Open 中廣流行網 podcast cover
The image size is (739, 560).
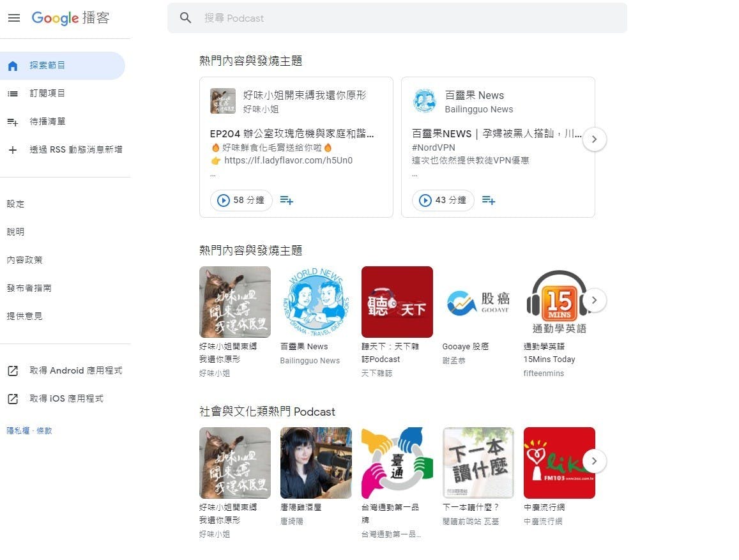(560, 463)
